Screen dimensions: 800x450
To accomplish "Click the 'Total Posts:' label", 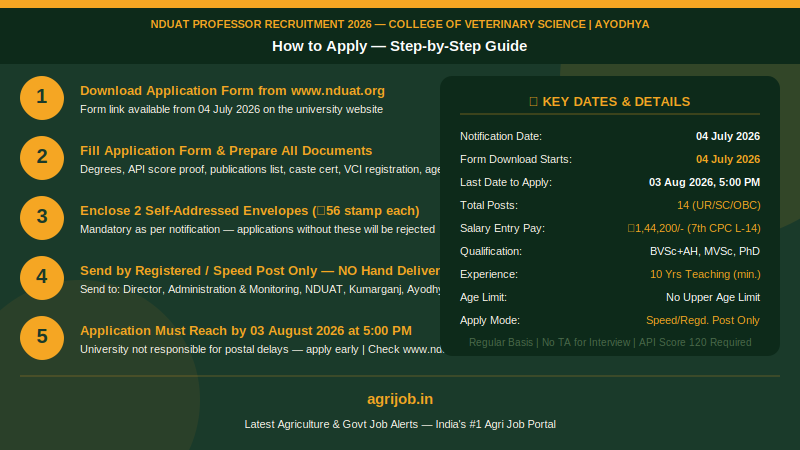I will pyautogui.click(x=489, y=205).
